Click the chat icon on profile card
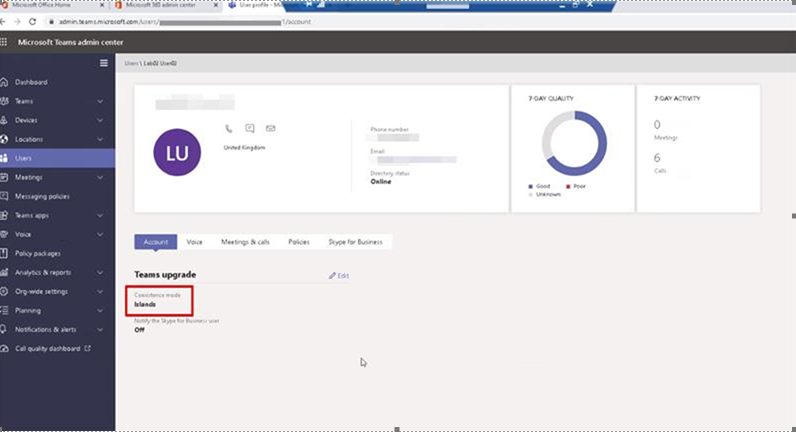This screenshot has height=432, width=796. tap(250, 128)
